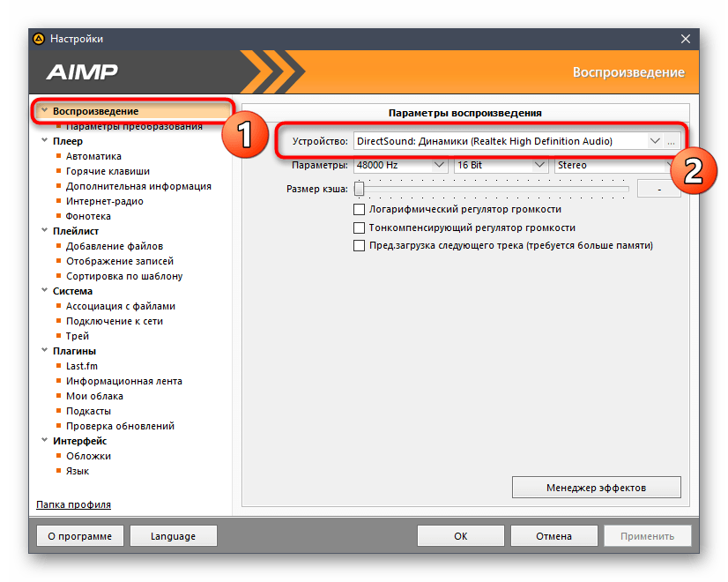Click the orange bullet next to Last.fm
728x582 pixels.
point(58,366)
